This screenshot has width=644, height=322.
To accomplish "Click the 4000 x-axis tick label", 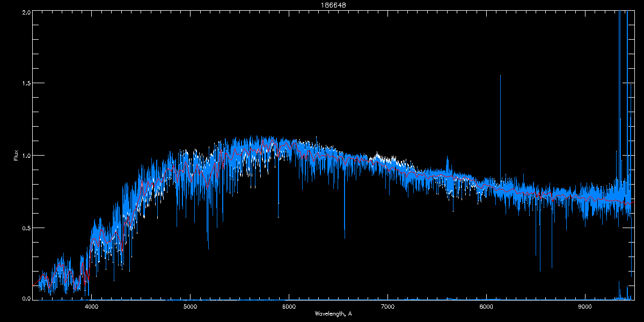I will [x=92, y=306].
